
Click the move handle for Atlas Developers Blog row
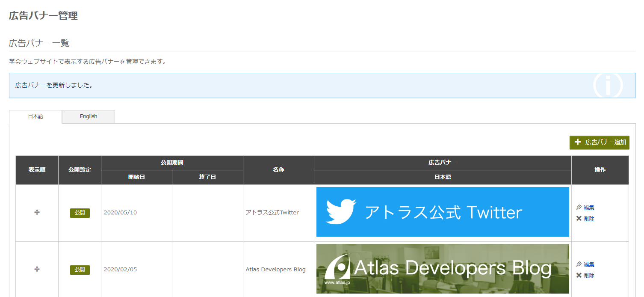click(x=37, y=269)
